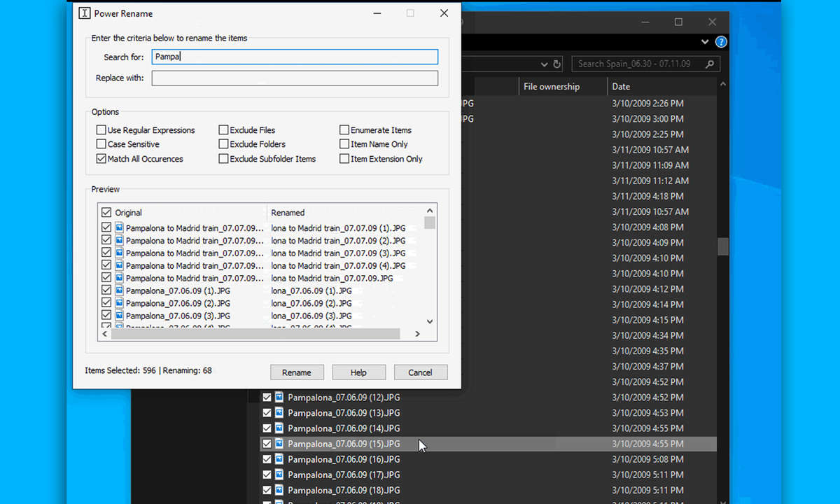The width and height of the screenshot is (840, 504).
Task: Expand the Explorer ribbon chevron
Action: (x=705, y=42)
